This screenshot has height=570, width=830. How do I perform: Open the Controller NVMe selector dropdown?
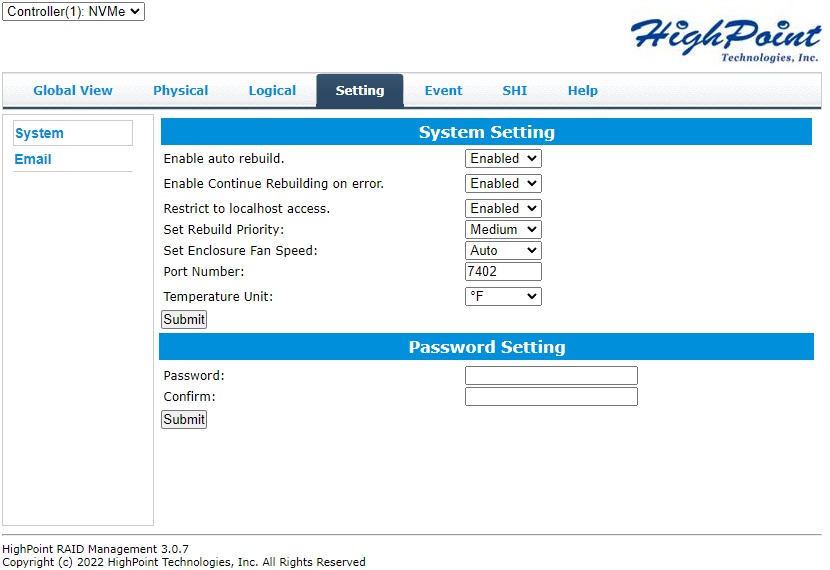click(74, 12)
